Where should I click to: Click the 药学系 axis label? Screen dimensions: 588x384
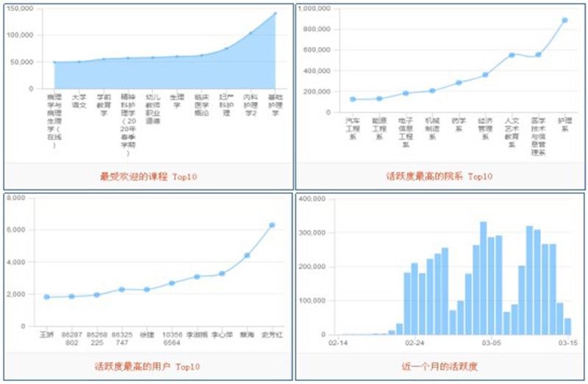[459, 123]
